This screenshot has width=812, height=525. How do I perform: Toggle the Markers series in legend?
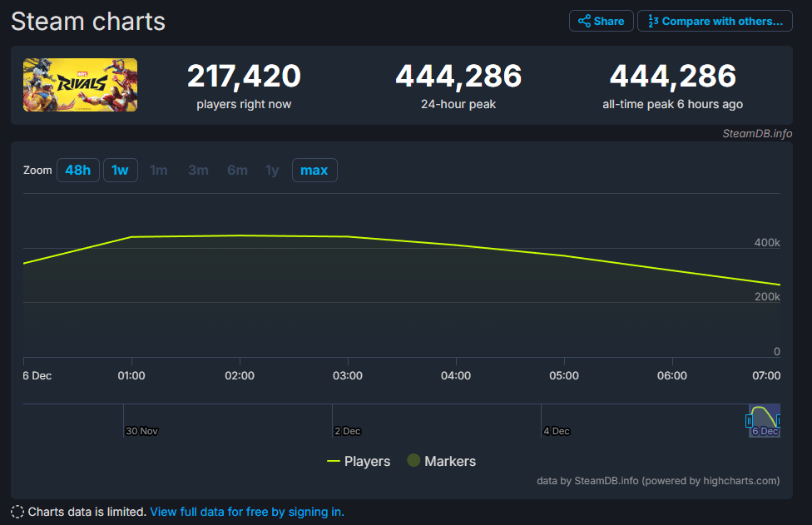[442, 461]
